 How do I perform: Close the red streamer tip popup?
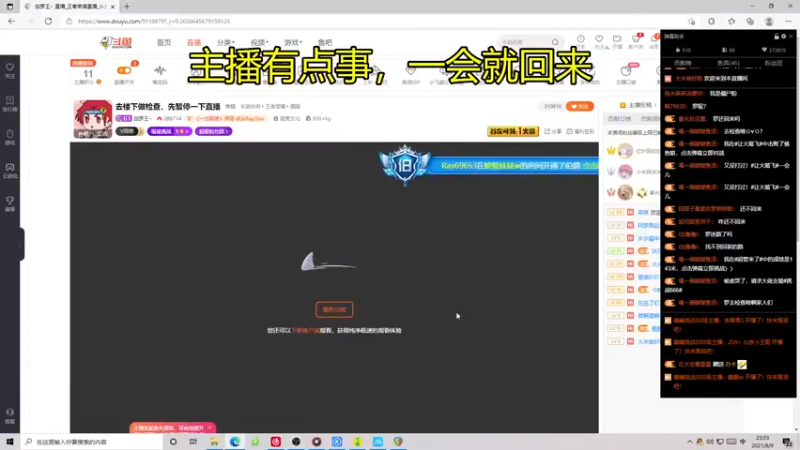tap(210, 428)
